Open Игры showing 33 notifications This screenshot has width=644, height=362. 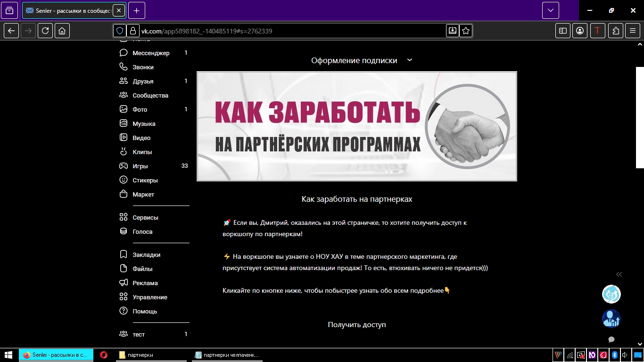tap(140, 166)
